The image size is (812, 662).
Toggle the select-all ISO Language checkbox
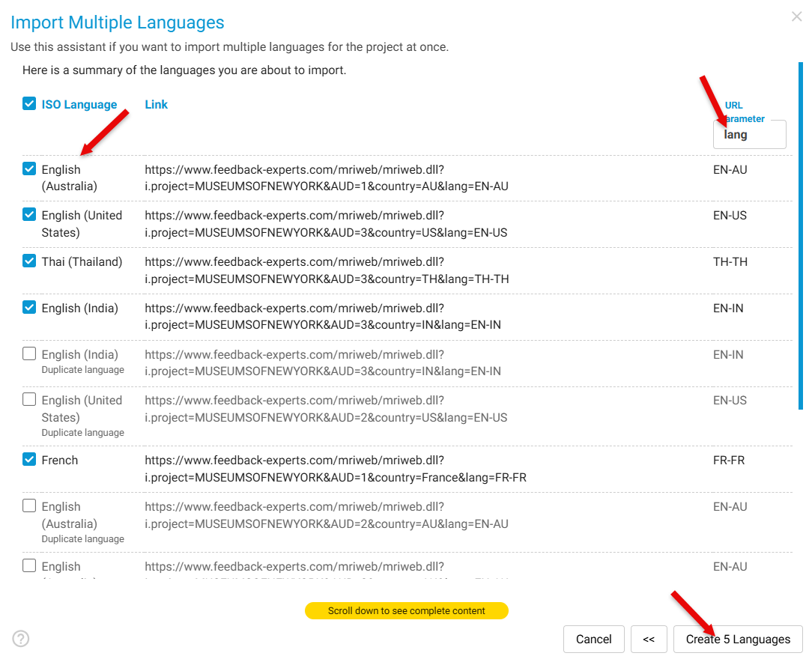(29, 104)
